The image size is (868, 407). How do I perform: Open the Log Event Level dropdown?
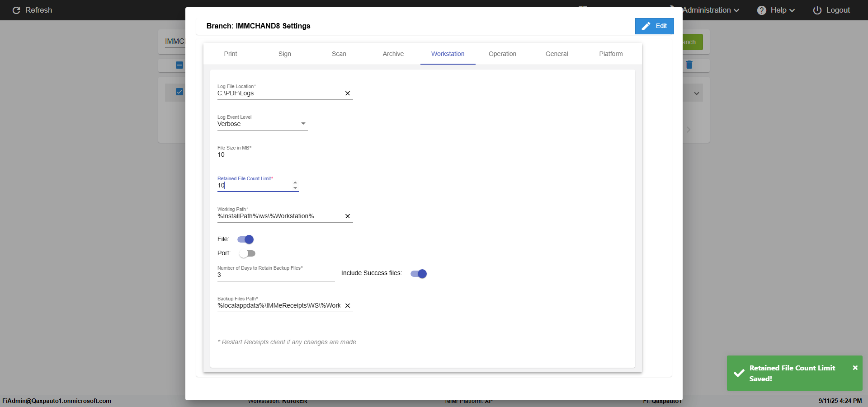(x=263, y=124)
